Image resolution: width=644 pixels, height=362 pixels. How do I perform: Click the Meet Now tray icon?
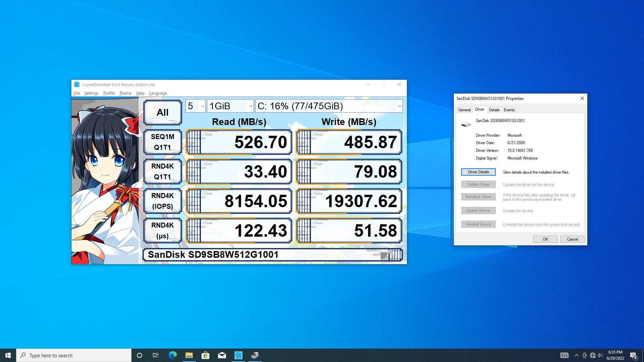[x=585, y=355]
